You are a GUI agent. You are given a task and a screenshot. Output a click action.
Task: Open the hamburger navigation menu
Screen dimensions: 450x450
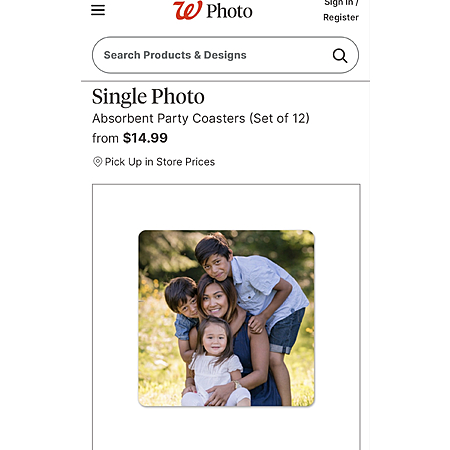click(98, 10)
